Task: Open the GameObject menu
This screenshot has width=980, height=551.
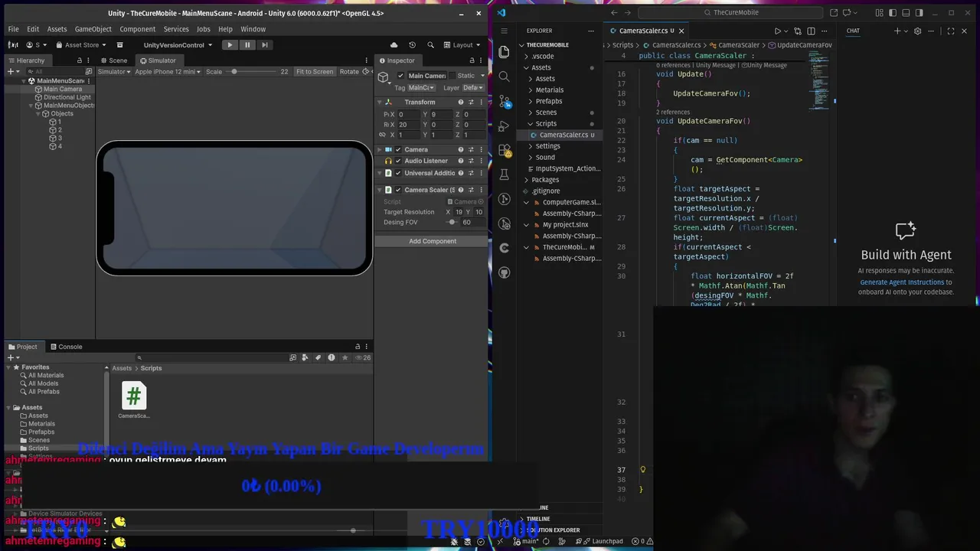Action: click(x=93, y=29)
